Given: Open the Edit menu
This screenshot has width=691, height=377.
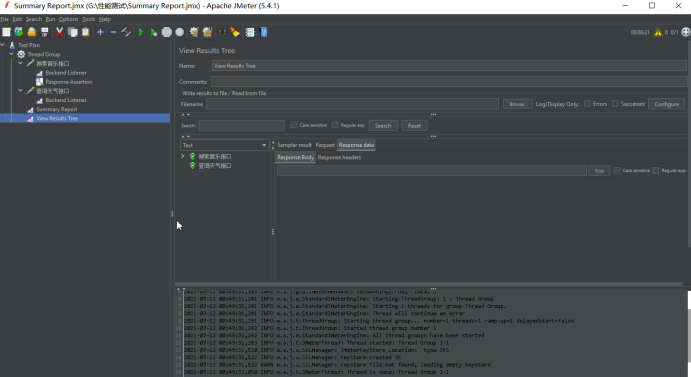Looking at the screenshot, I should (x=17, y=19).
